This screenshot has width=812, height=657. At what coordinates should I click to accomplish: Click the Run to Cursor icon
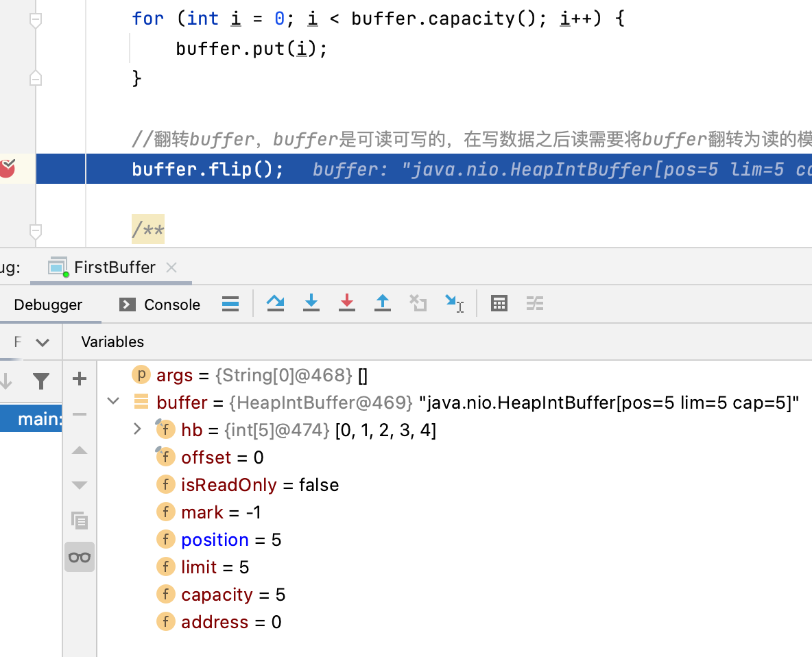[x=454, y=303]
